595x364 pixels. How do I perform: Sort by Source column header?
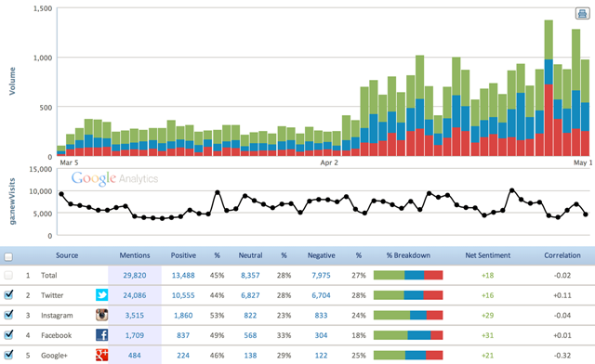[x=67, y=255]
